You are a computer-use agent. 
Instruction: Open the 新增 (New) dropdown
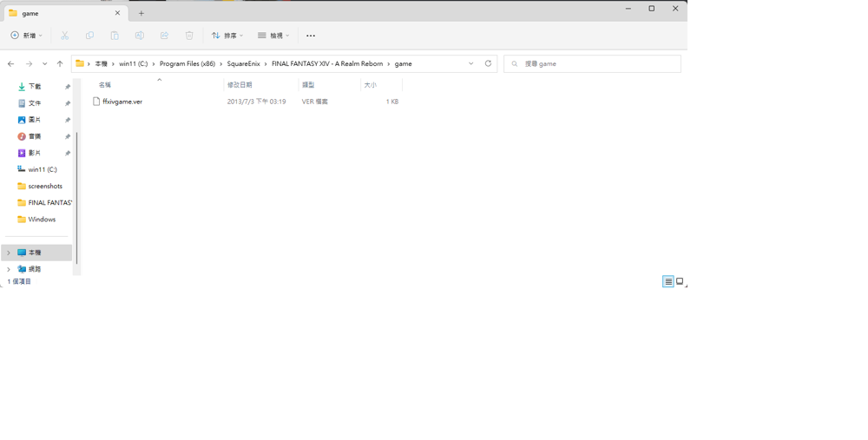(27, 36)
